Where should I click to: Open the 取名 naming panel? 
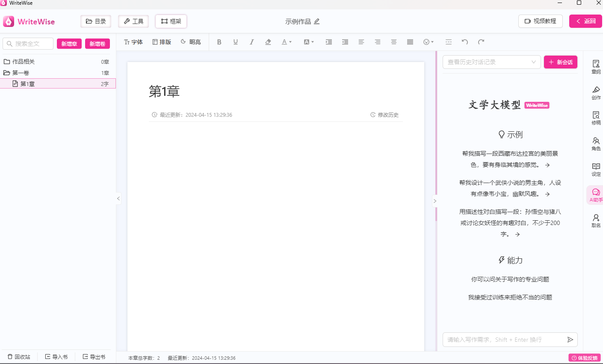[x=596, y=220]
